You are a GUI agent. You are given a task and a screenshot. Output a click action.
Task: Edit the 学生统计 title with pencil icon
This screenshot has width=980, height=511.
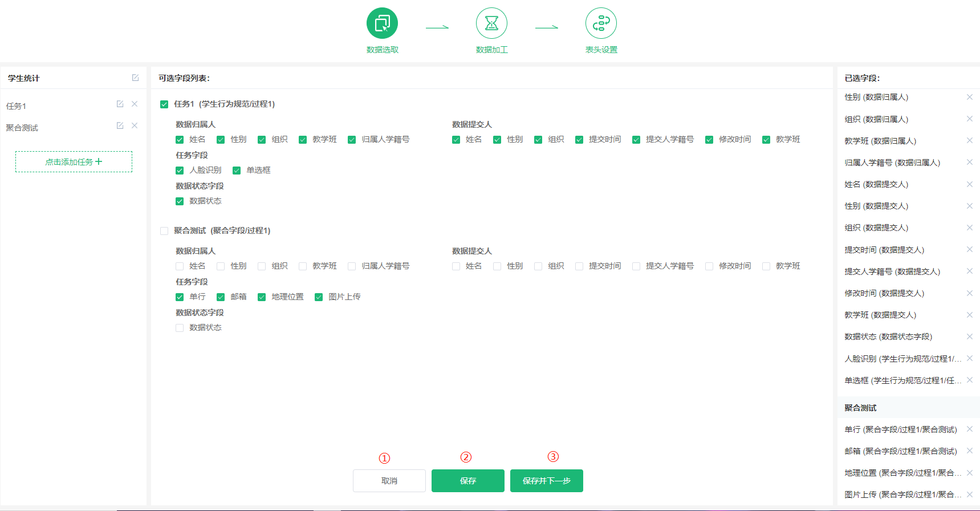coord(136,78)
